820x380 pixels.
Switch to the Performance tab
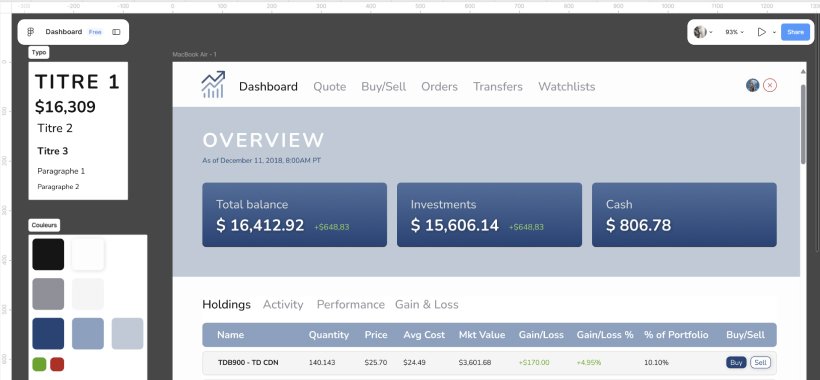click(350, 305)
